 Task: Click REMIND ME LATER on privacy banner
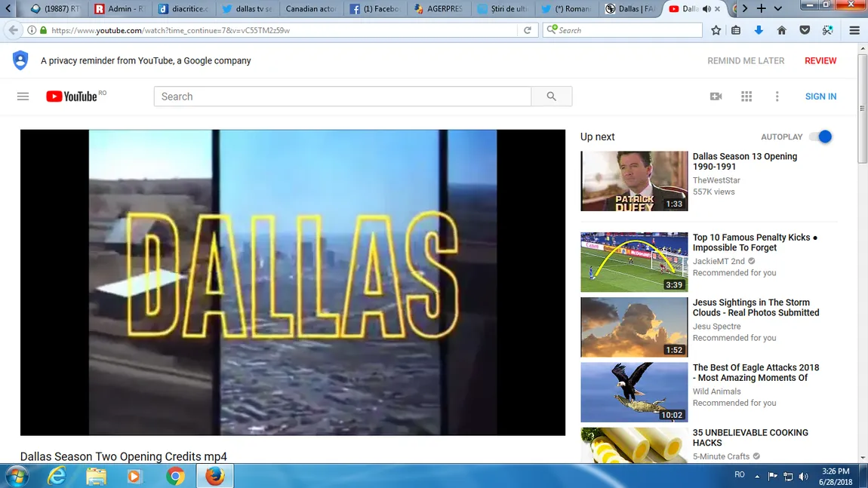click(x=746, y=61)
